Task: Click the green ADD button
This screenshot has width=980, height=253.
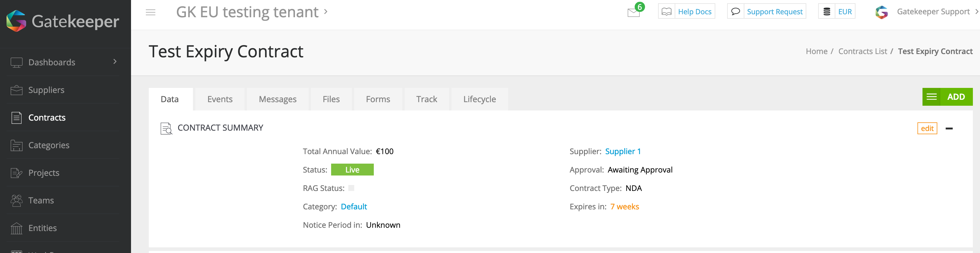Action: click(x=956, y=97)
